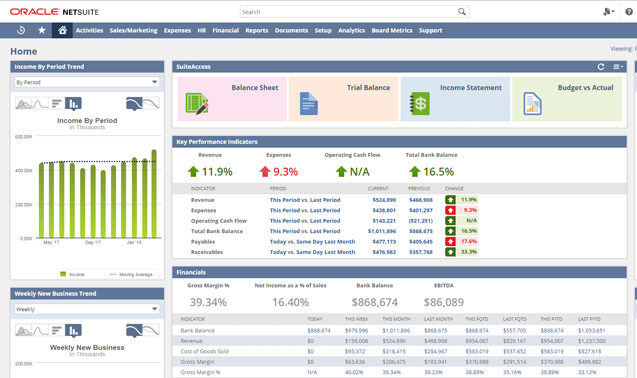Select line chart type in Weekly New Business

[x=40, y=330]
